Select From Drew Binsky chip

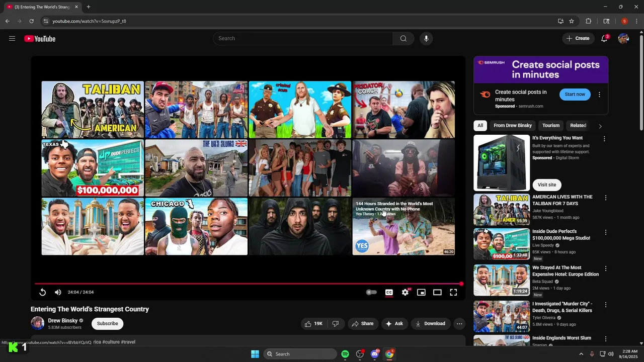(513, 126)
